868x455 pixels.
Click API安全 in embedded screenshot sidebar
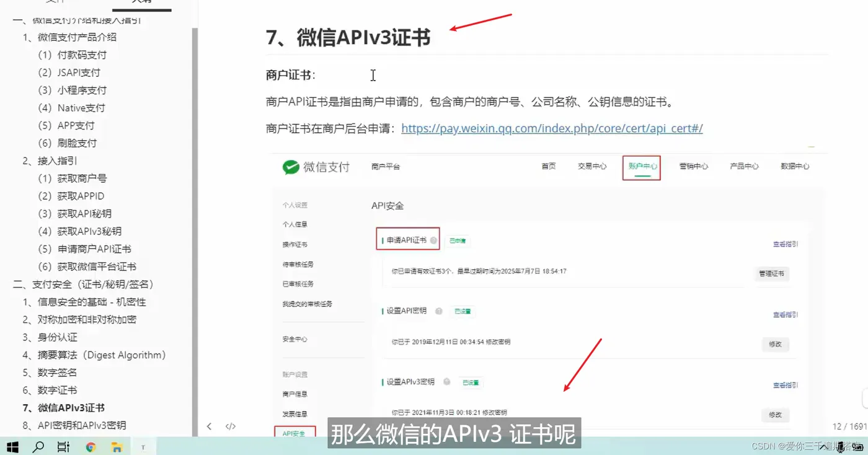click(x=294, y=433)
